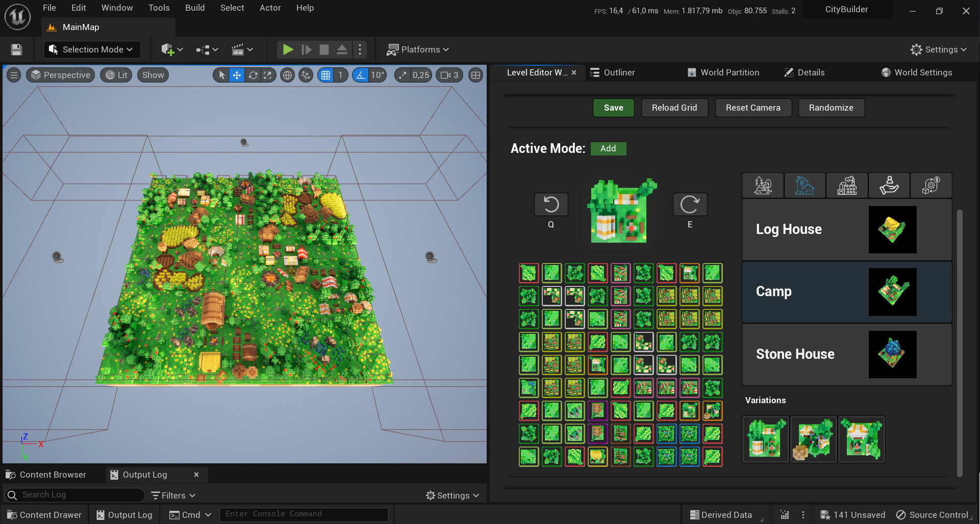Expand the Platforms dropdown
The image size is (980, 524).
pyautogui.click(x=418, y=49)
